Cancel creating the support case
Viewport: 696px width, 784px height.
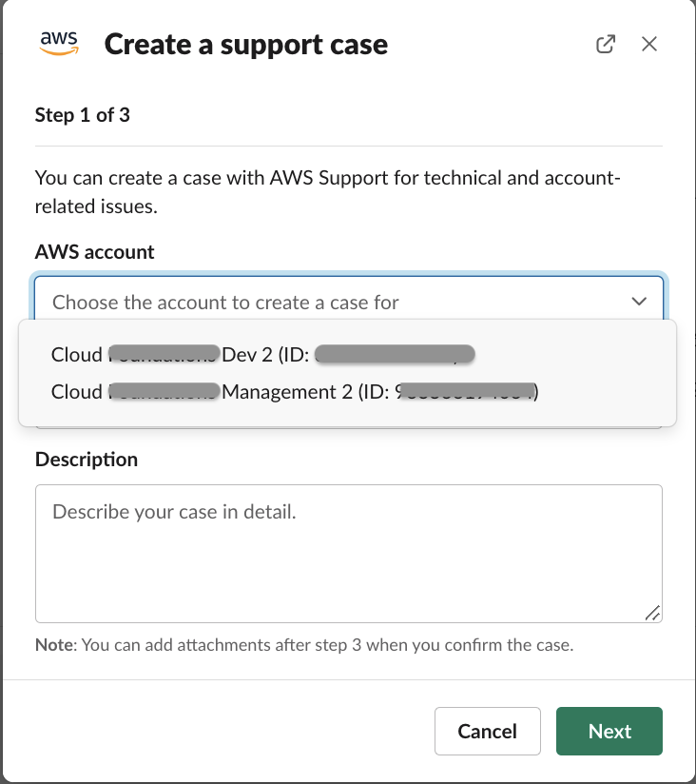point(487,731)
